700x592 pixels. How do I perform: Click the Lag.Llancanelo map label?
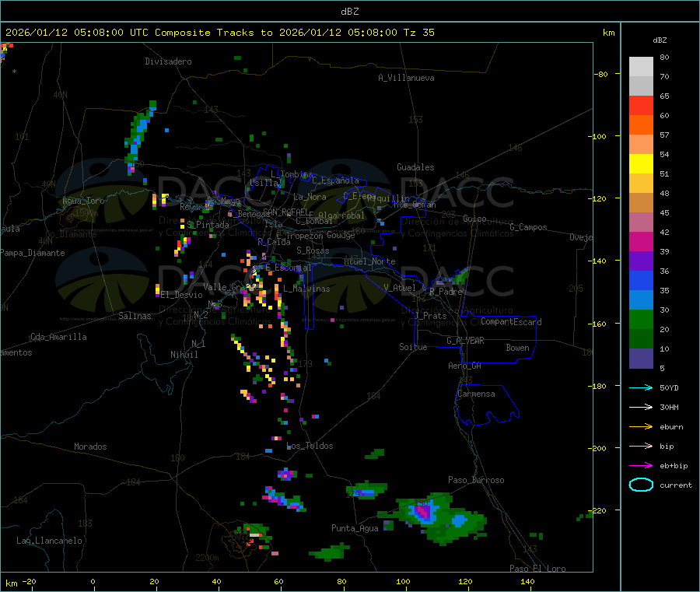pyautogui.click(x=50, y=541)
